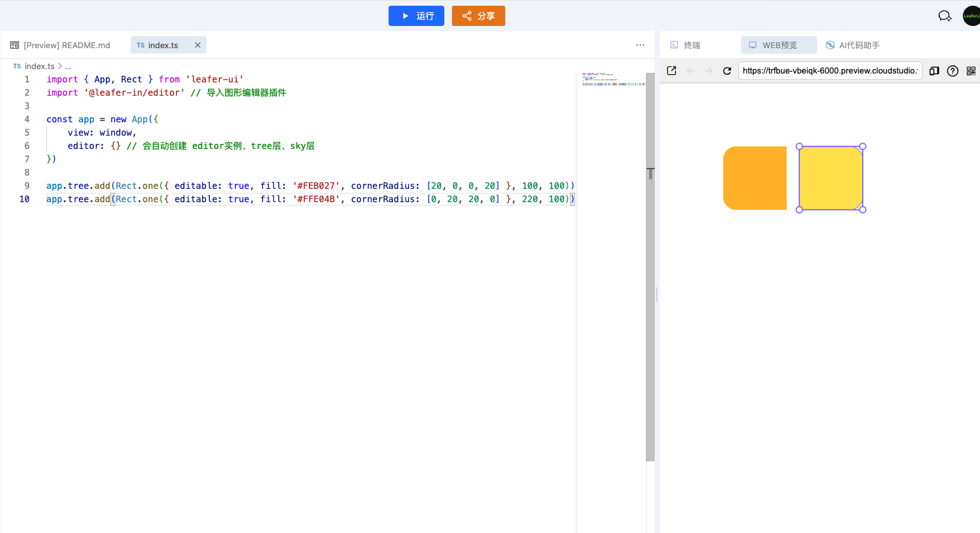
Task: Click the orange 分享 share button
Action: (478, 16)
